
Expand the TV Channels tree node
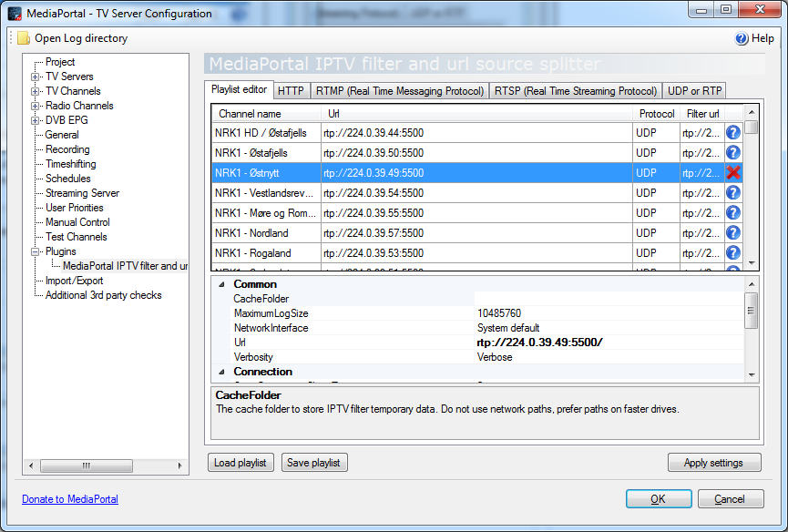(35, 91)
